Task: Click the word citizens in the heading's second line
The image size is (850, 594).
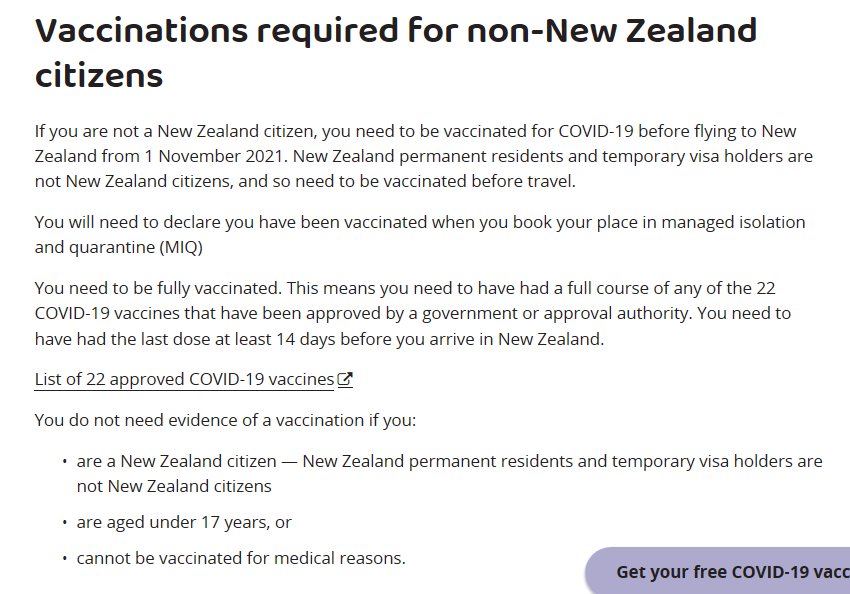Action: coord(99,75)
